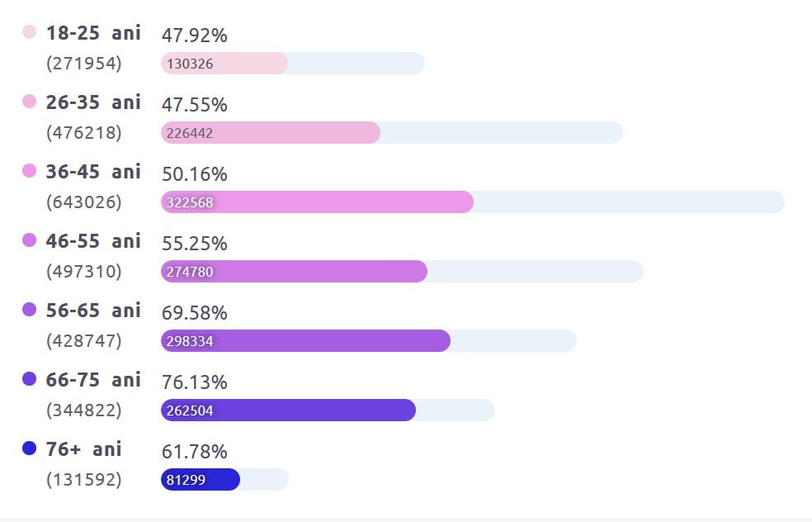
Task: Click the 26-35 ani legend color dot
Action: click(30, 102)
